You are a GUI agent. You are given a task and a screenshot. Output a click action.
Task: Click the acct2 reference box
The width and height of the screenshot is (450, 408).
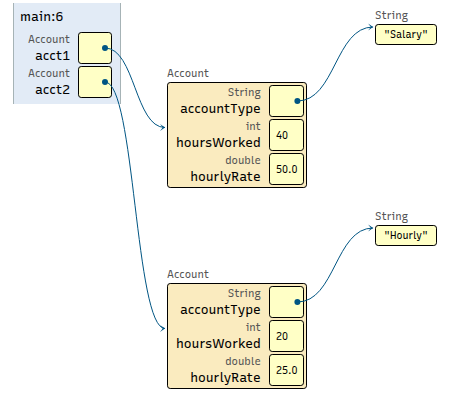pyautogui.click(x=95, y=82)
